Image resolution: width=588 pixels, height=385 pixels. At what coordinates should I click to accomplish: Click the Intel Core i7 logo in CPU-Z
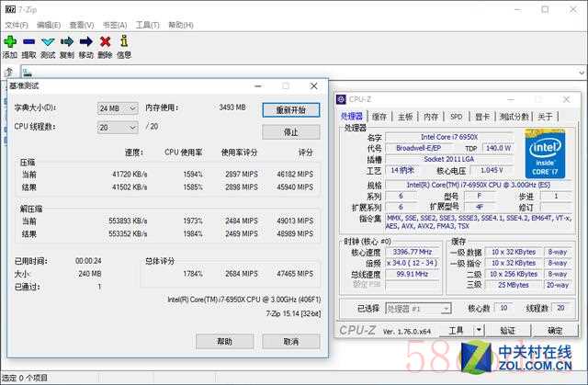545,153
